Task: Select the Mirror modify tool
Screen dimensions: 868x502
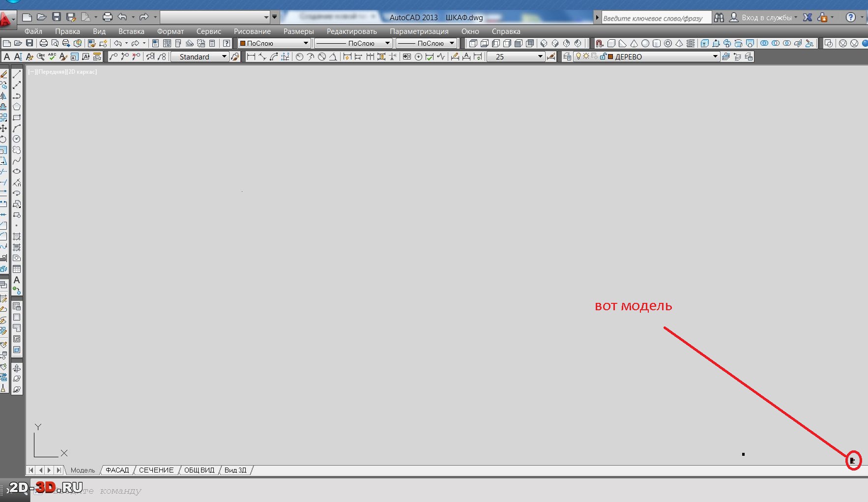Action: tap(3, 96)
